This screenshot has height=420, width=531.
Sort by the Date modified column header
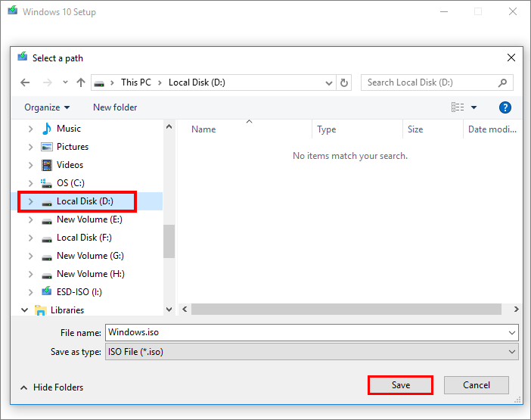click(x=492, y=129)
